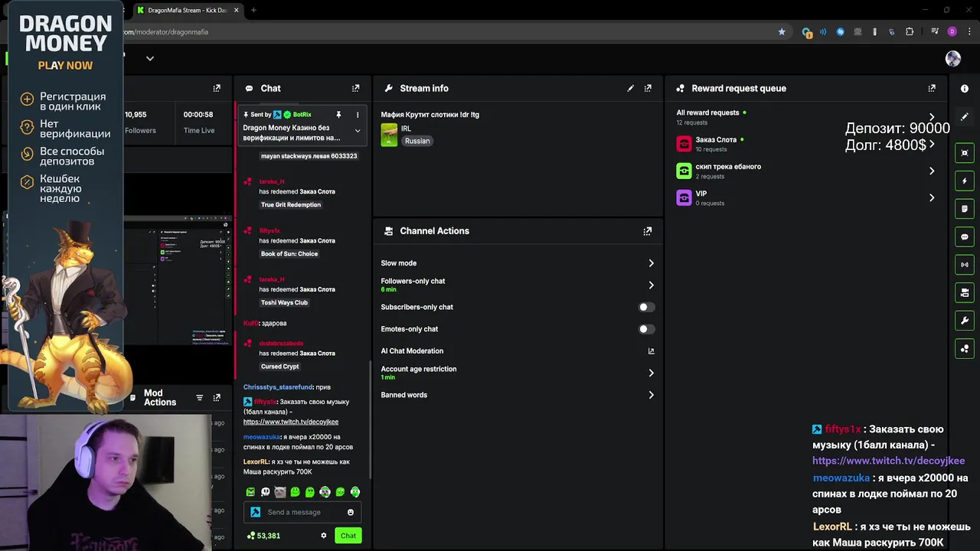Click channel points balance 53,381

(263, 536)
